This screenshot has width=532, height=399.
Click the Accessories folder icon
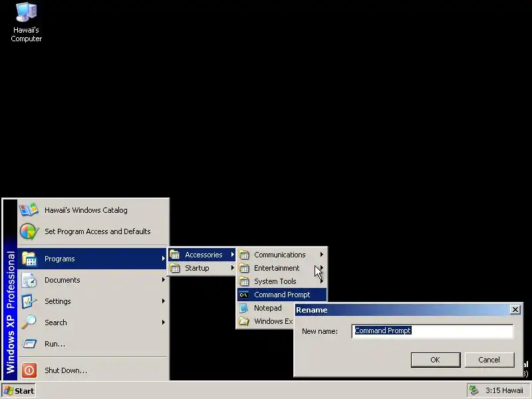(175, 255)
